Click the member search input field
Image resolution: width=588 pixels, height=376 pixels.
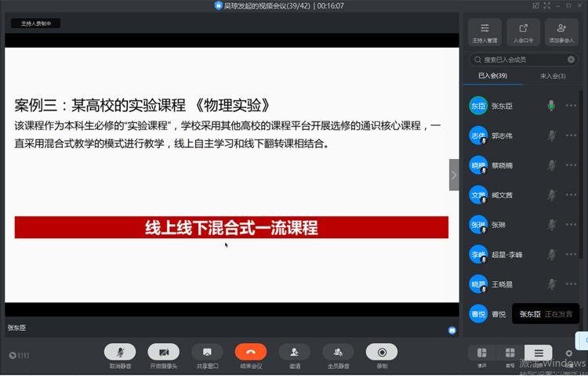(521, 60)
